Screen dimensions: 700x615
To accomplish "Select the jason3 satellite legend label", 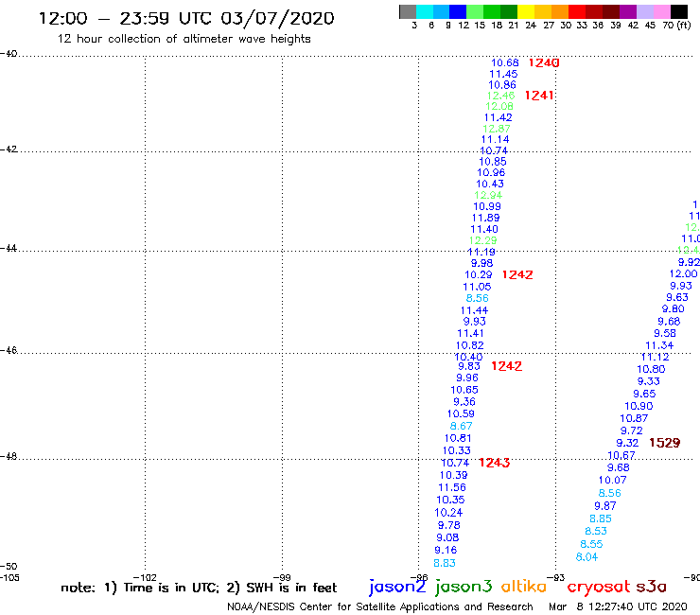I will click(464, 587).
